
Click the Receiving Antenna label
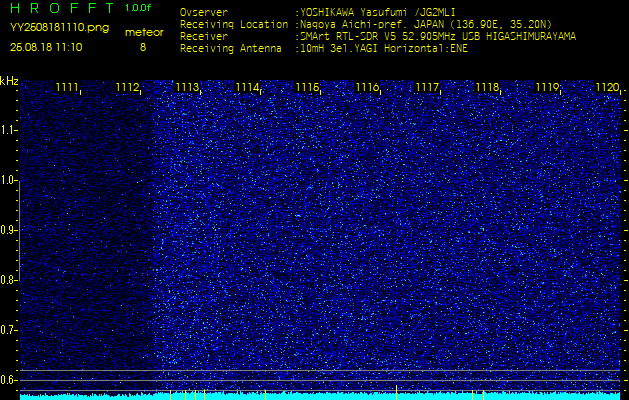point(231,49)
